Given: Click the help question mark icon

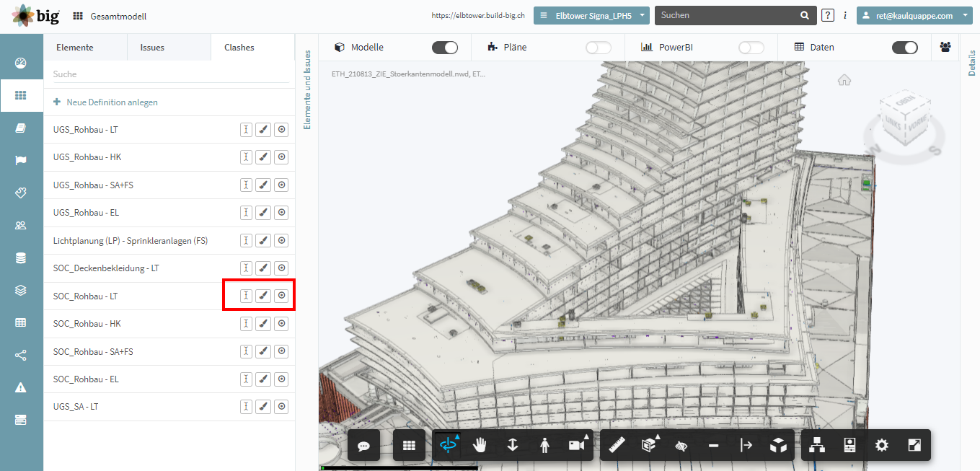Looking at the screenshot, I should pyautogui.click(x=828, y=15).
